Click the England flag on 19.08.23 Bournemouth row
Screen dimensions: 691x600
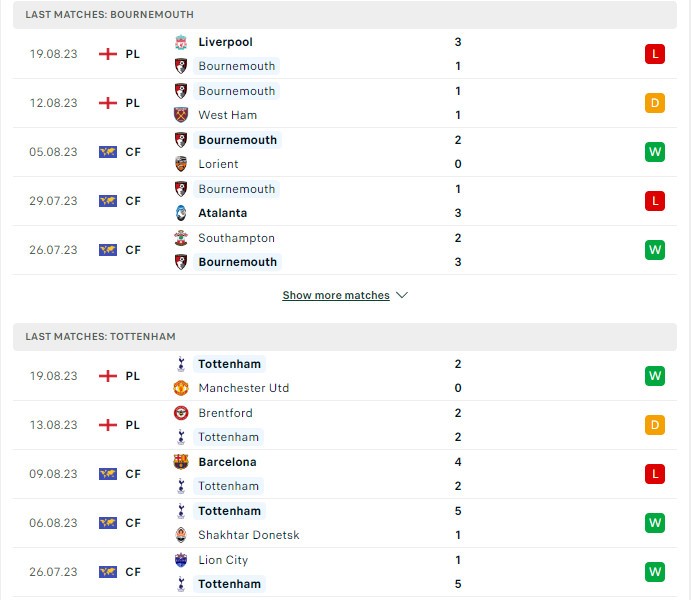click(x=108, y=54)
